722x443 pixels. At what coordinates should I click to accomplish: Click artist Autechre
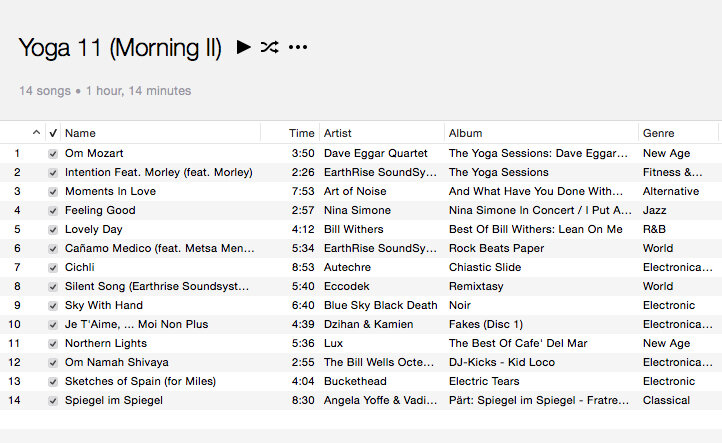(x=347, y=267)
